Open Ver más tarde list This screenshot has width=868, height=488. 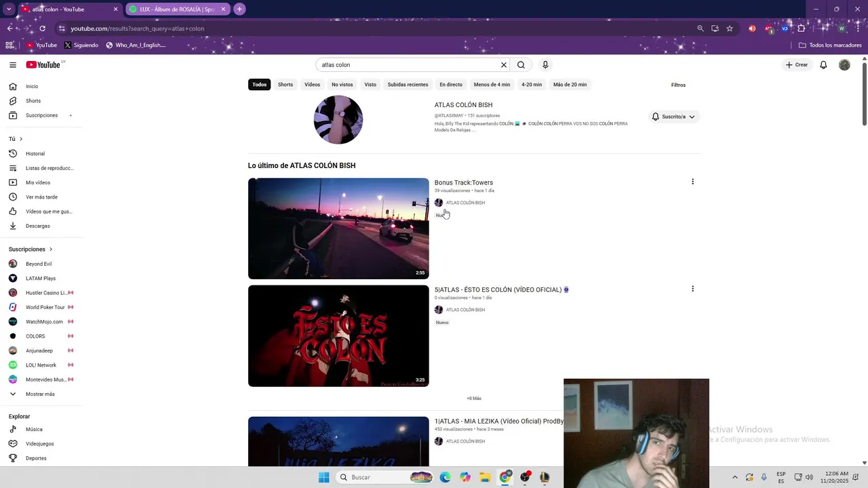(x=41, y=197)
